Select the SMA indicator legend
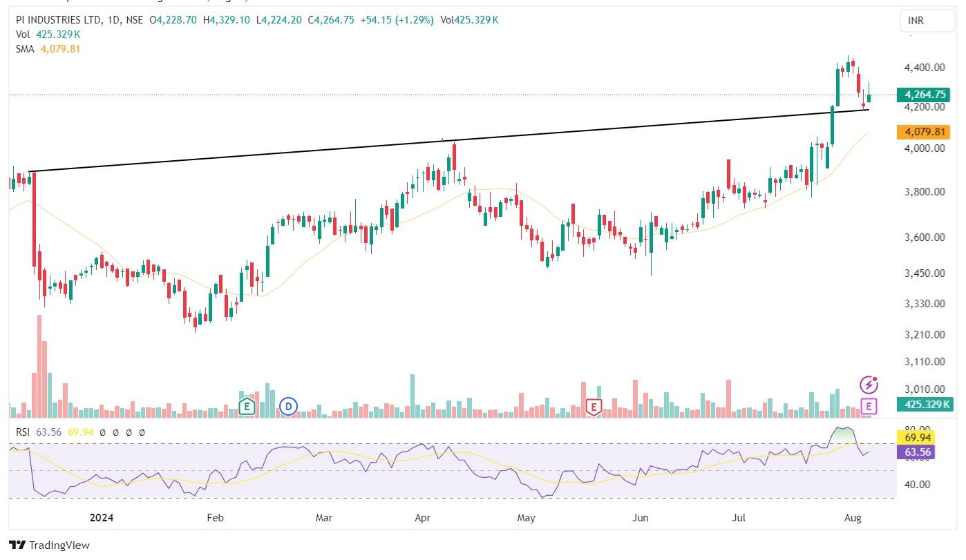 click(48, 49)
